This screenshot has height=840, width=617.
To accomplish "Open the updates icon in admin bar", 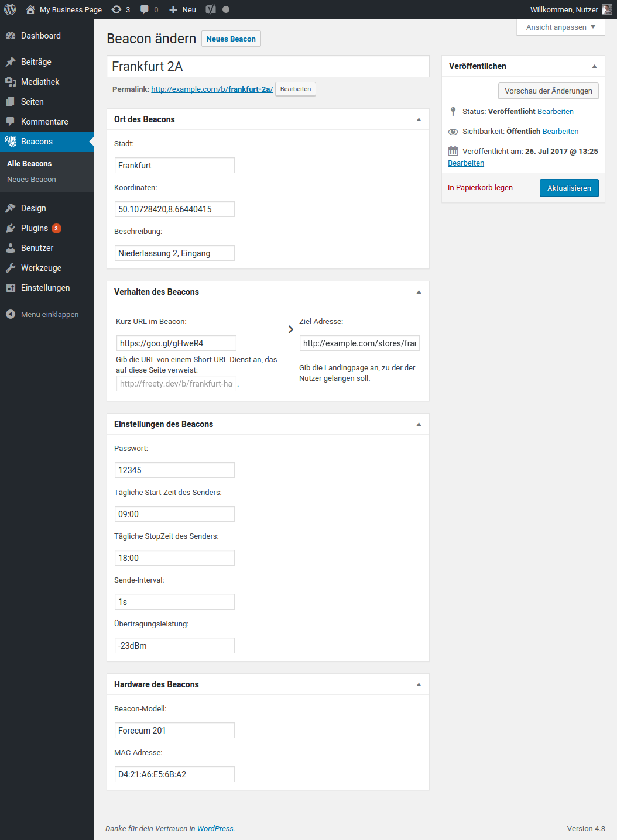I will [117, 9].
